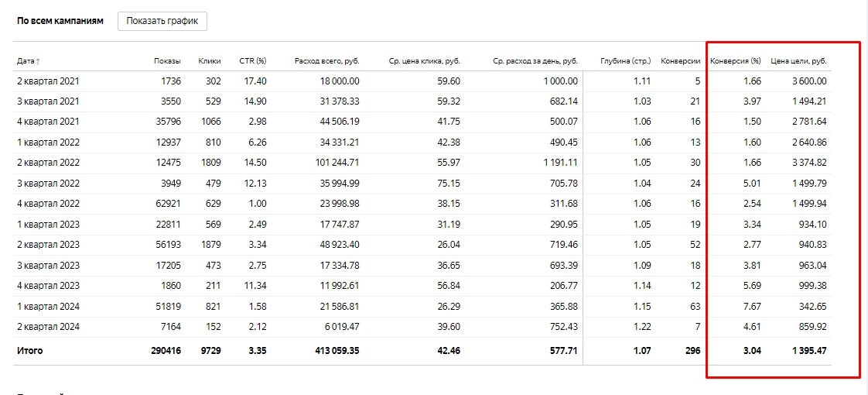Select the 2 квартал 2021 row label

(x=48, y=81)
